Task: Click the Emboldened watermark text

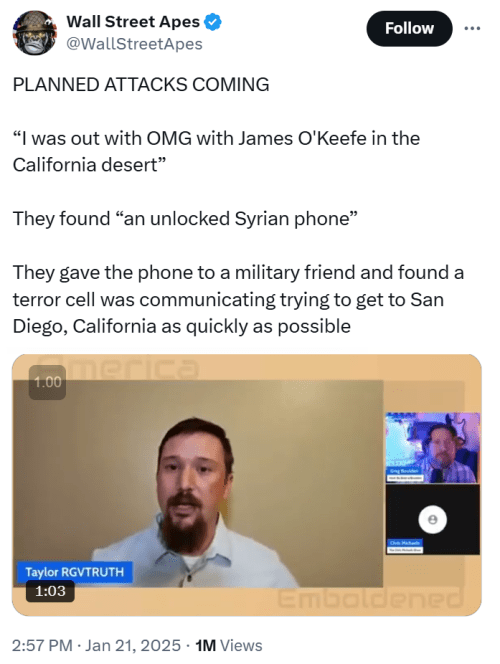Action: point(371,599)
